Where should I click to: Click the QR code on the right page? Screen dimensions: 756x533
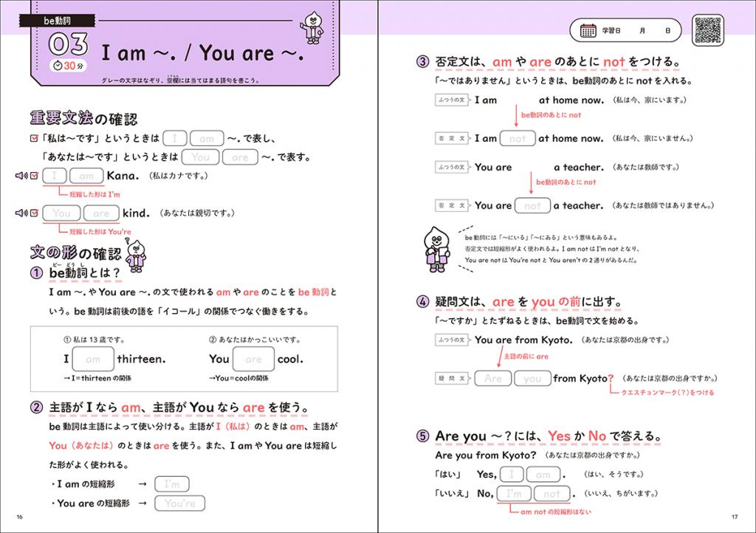708,30
